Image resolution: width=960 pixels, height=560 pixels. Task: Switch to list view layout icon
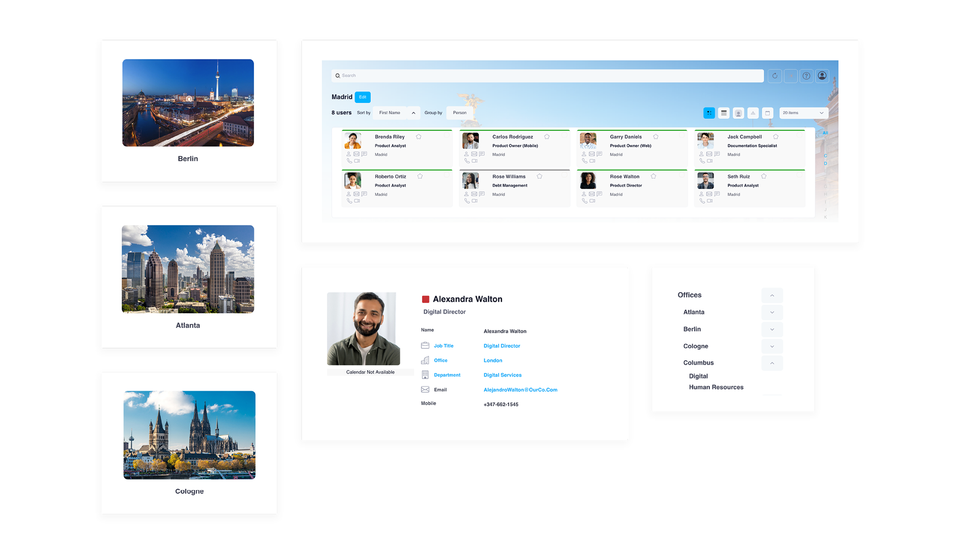pos(724,113)
